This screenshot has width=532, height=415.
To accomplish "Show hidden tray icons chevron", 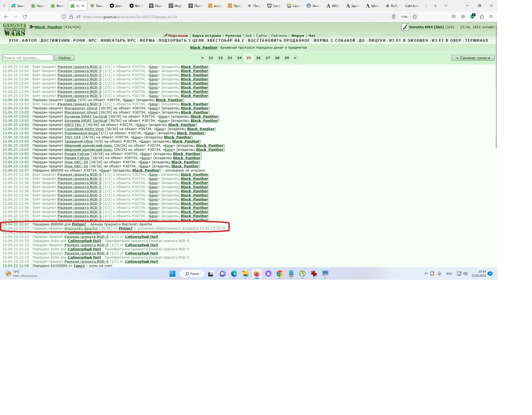I will [426, 274].
